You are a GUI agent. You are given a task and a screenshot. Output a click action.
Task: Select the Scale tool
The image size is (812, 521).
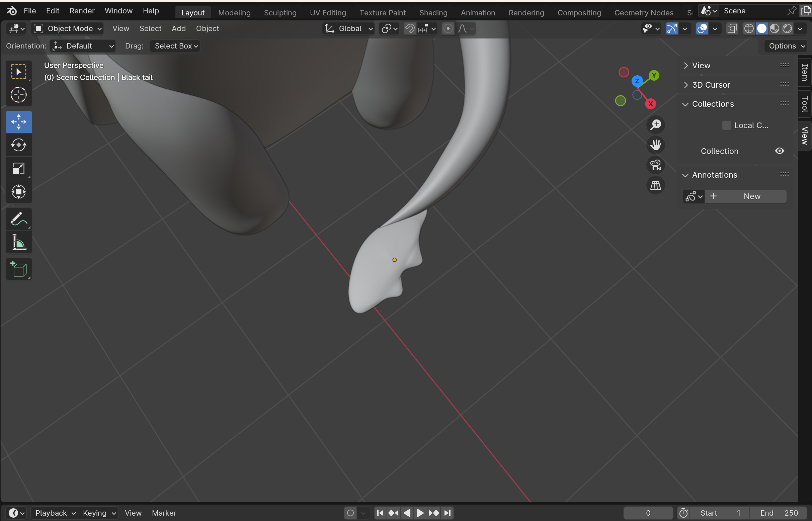click(19, 168)
